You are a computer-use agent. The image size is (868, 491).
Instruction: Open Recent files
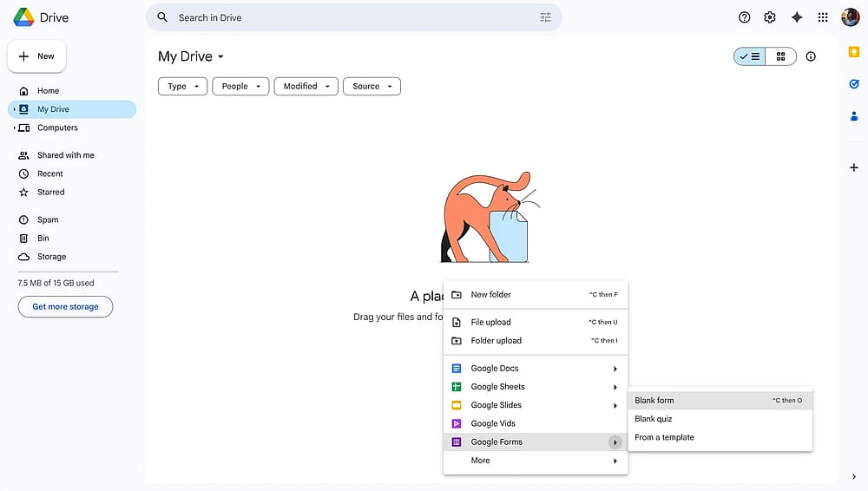[72, 173]
